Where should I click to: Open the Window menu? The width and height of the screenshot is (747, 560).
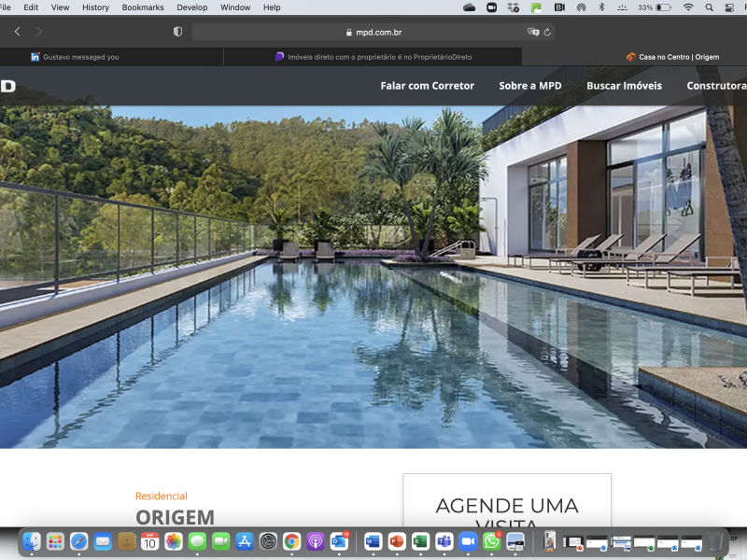(235, 7)
